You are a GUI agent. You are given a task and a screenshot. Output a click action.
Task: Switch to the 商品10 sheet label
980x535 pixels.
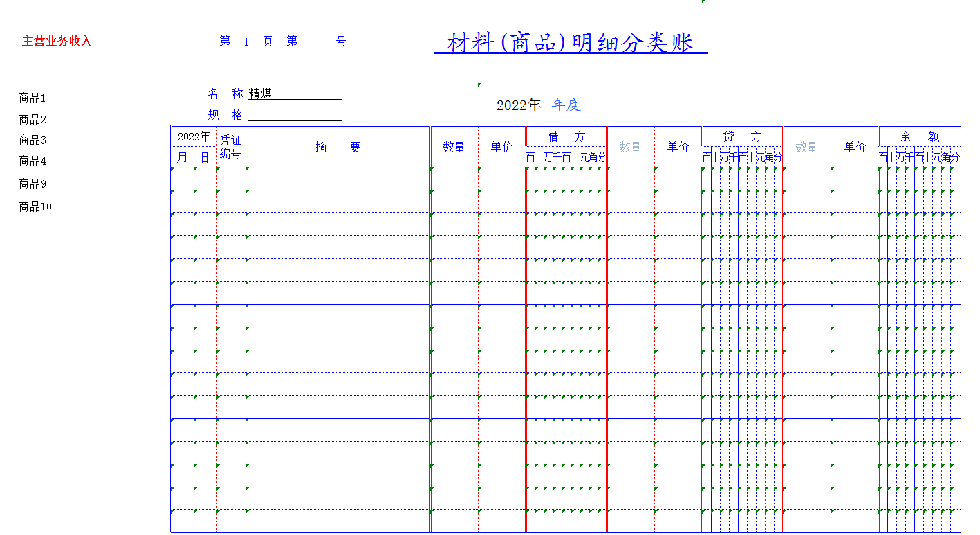[x=35, y=206]
